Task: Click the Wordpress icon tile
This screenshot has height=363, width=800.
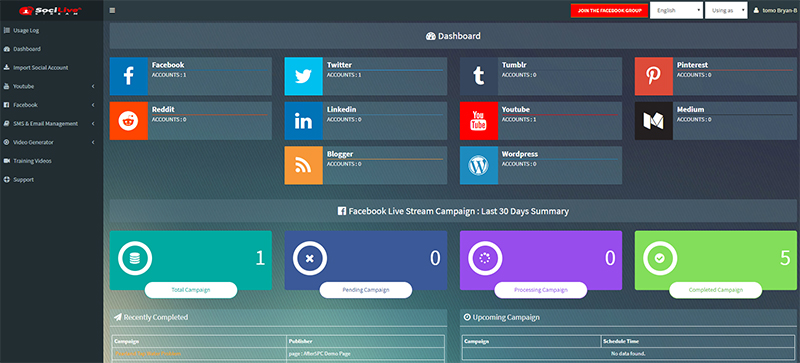Action: click(479, 165)
